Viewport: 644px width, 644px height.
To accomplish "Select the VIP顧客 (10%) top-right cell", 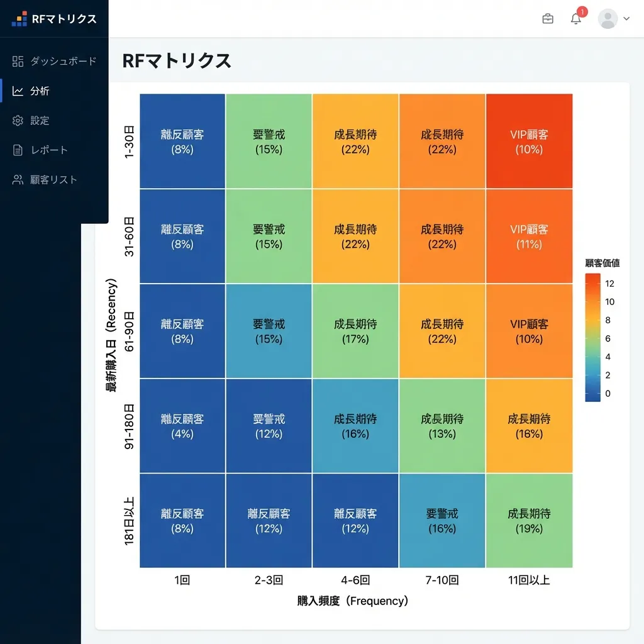I will 528,141.
